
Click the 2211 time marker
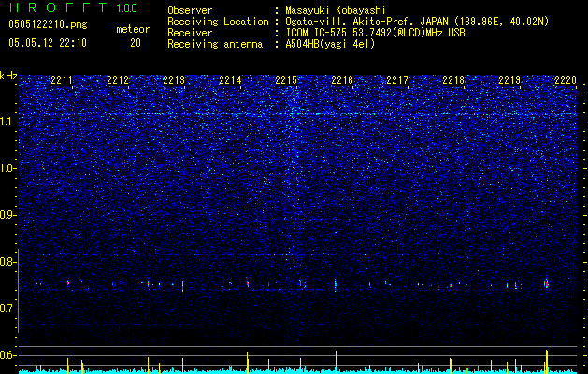coord(62,80)
